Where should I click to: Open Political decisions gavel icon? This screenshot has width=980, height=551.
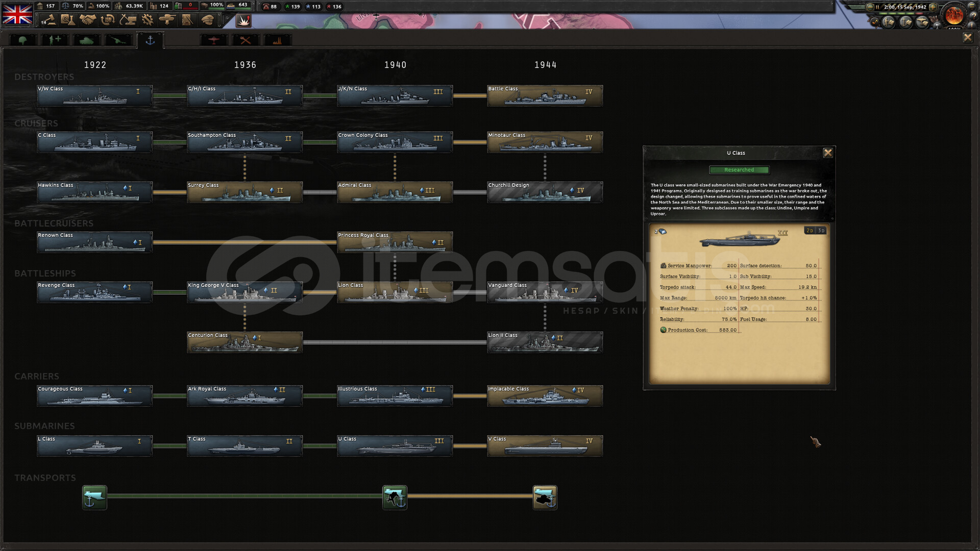click(48, 20)
